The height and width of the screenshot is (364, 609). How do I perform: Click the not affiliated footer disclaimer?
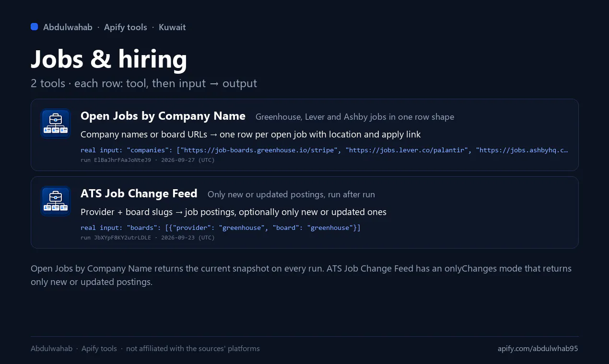pos(193,349)
